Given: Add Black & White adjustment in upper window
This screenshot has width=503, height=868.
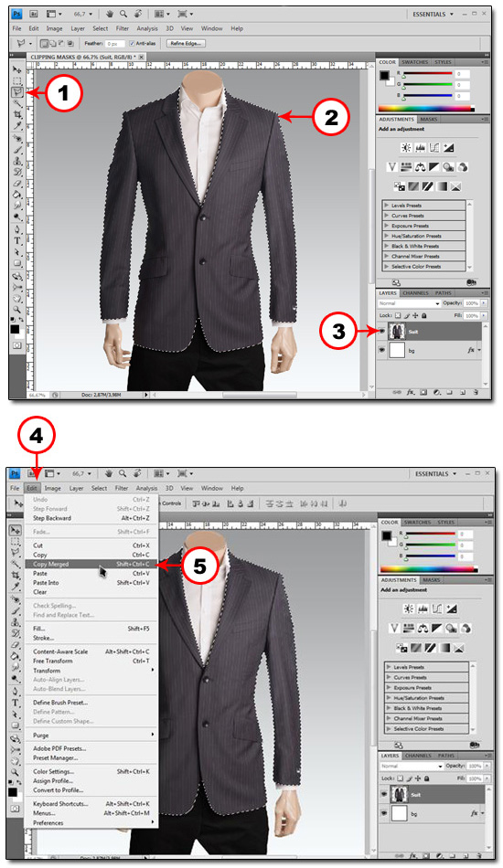Looking at the screenshot, I should tap(433, 166).
